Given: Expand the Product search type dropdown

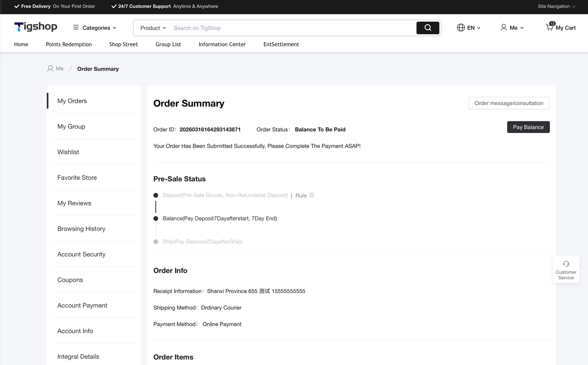Looking at the screenshot, I should pyautogui.click(x=153, y=28).
